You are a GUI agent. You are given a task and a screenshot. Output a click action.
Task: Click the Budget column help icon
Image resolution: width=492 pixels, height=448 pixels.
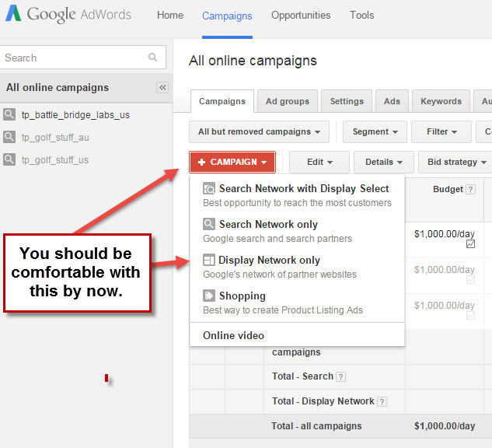[470, 189]
